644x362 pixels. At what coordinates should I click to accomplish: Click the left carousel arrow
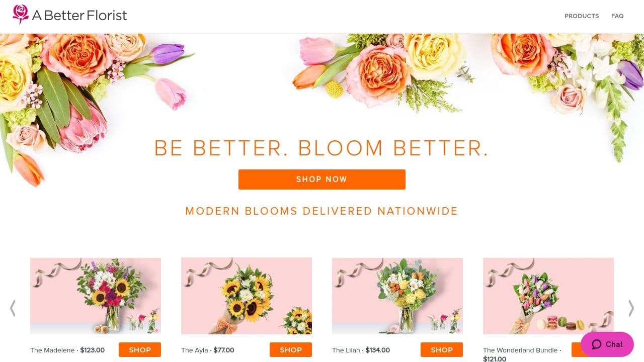tap(13, 308)
